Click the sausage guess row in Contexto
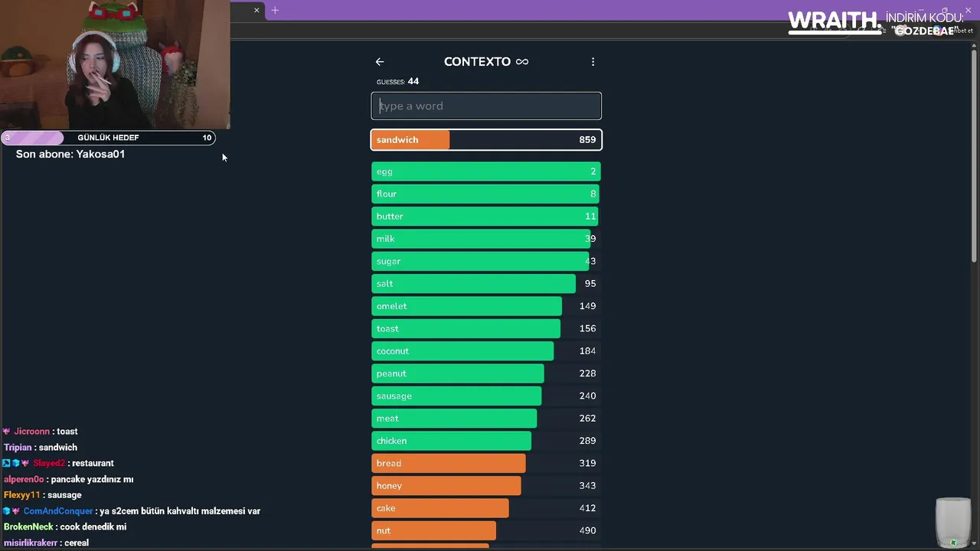 (486, 396)
